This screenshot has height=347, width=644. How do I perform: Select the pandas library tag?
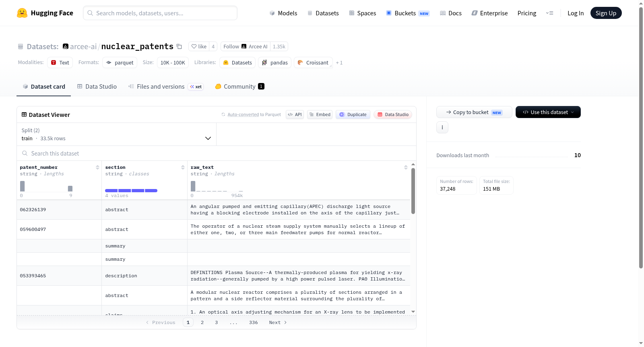(x=275, y=62)
